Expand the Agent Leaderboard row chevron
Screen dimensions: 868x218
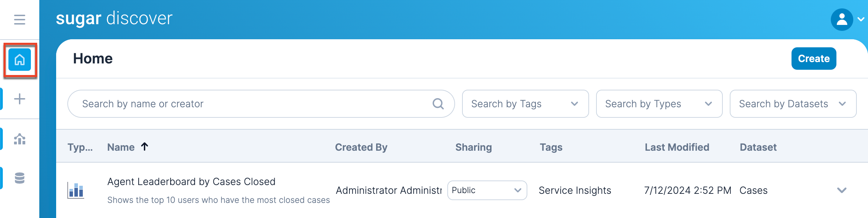842,190
